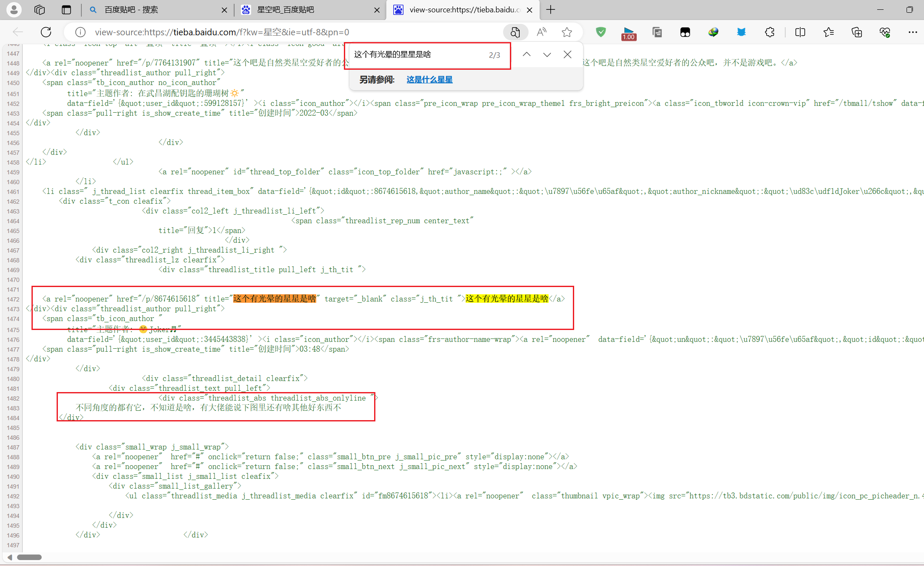Open the find on page toolbar icon
This screenshot has width=924, height=566.
pyautogui.click(x=515, y=32)
